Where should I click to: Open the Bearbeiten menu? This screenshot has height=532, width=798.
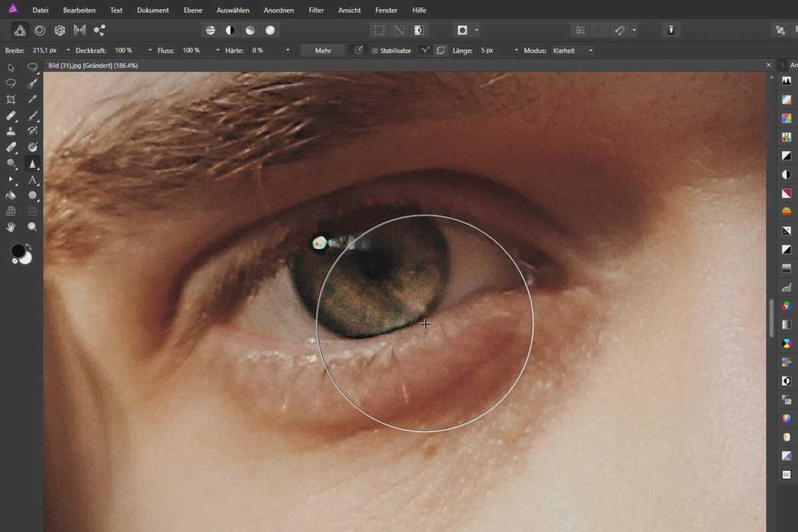pos(79,10)
